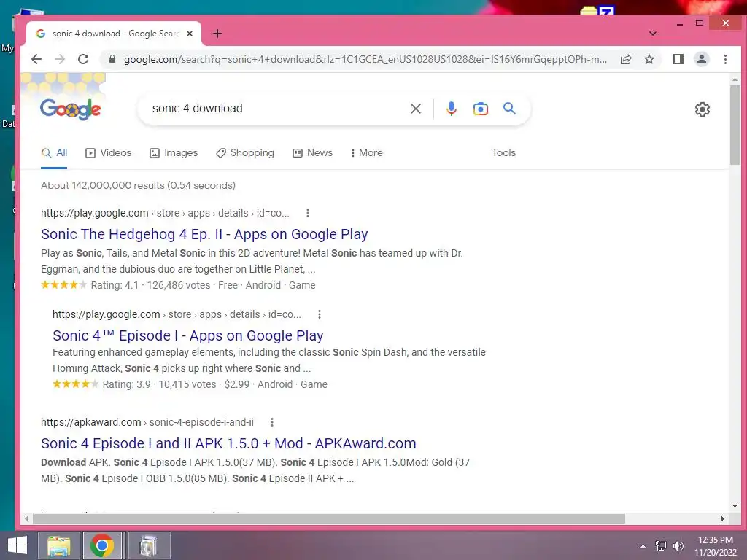Open network status tray icon
Viewport: 747px width, 560px height.
coord(661,546)
